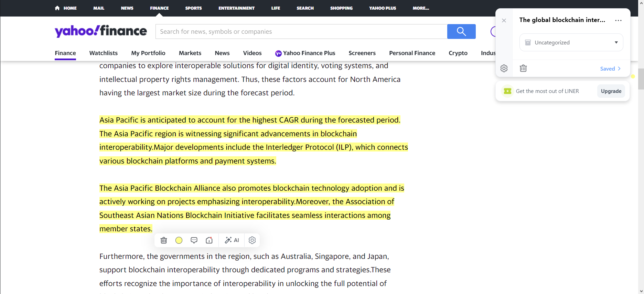Click paragraph starting 'Furthermore, the governments'
The width and height of the screenshot is (644, 294).
(x=245, y=270)
